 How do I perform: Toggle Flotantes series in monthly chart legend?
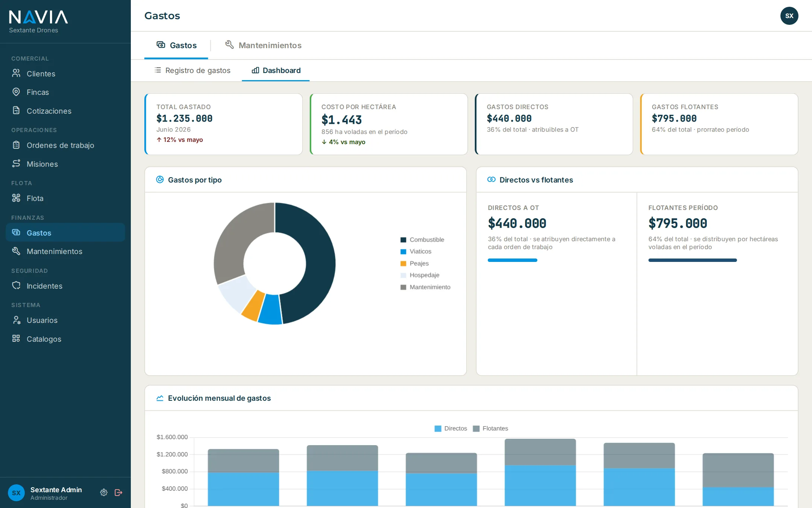coord(491,428)
